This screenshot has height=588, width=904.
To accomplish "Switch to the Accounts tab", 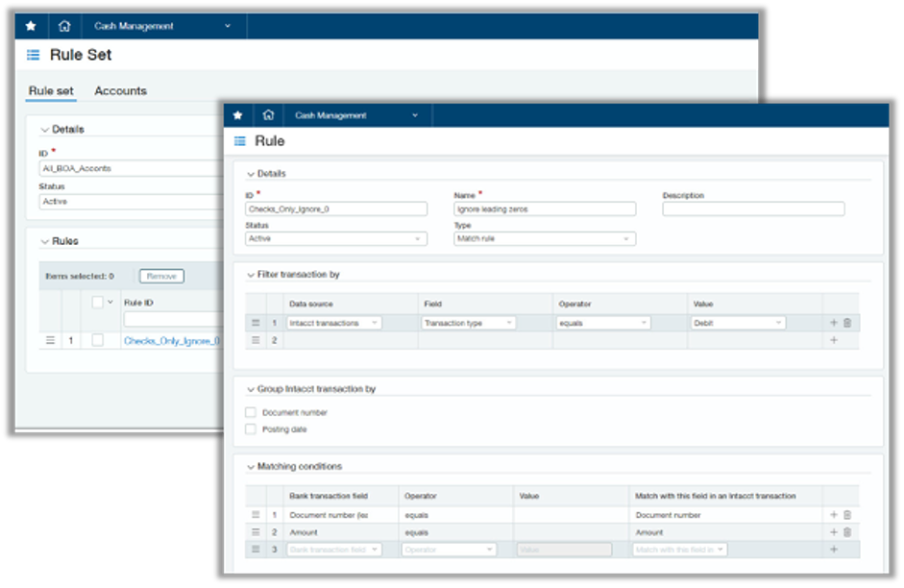I will [x=120, y=91].
